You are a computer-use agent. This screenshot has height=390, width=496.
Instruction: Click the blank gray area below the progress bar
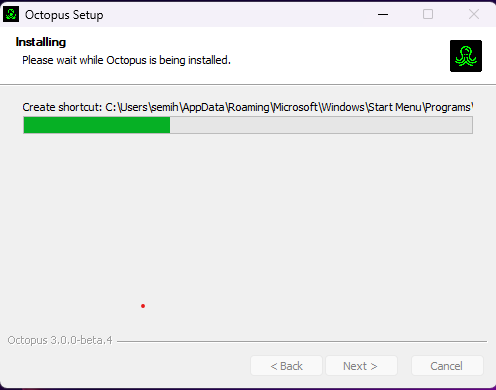[x=248, y=227]
